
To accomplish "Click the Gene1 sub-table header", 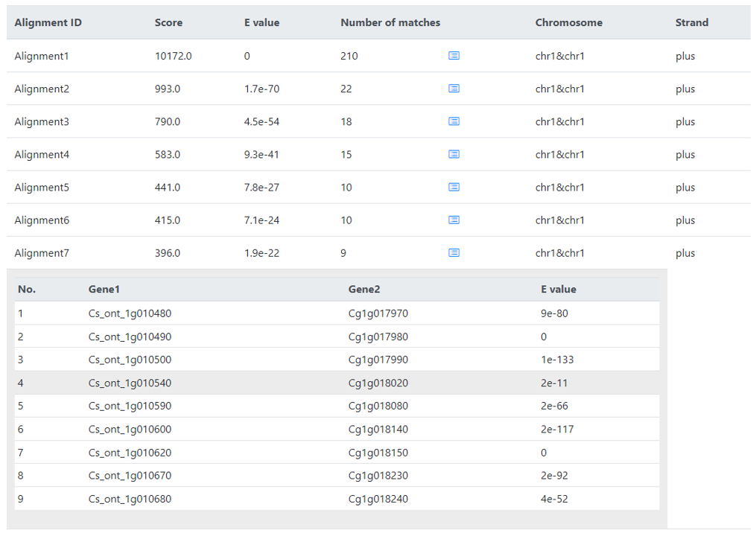I will (104, 289).
